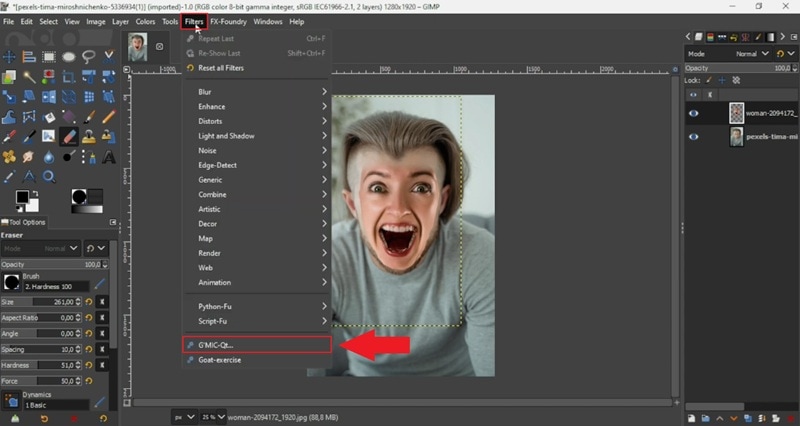Toggle lock position and size
This screenshot has height=426, width=800.
pos(722,80)
